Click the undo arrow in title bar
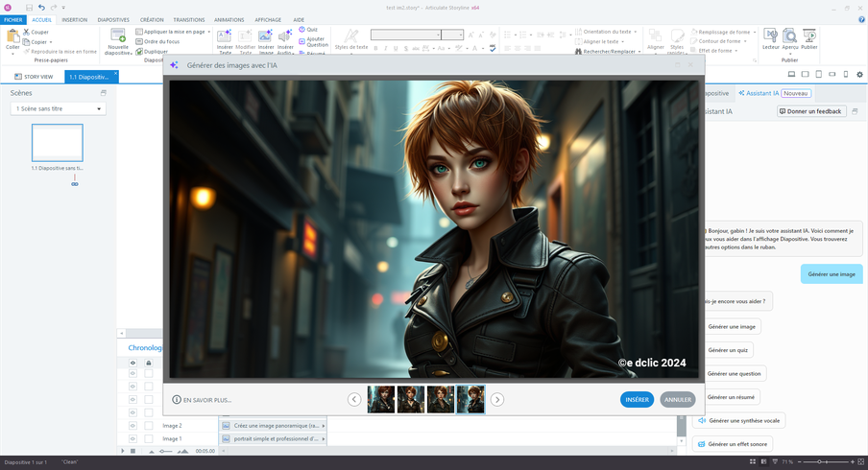The image size is (868, 470). point(41,7)
